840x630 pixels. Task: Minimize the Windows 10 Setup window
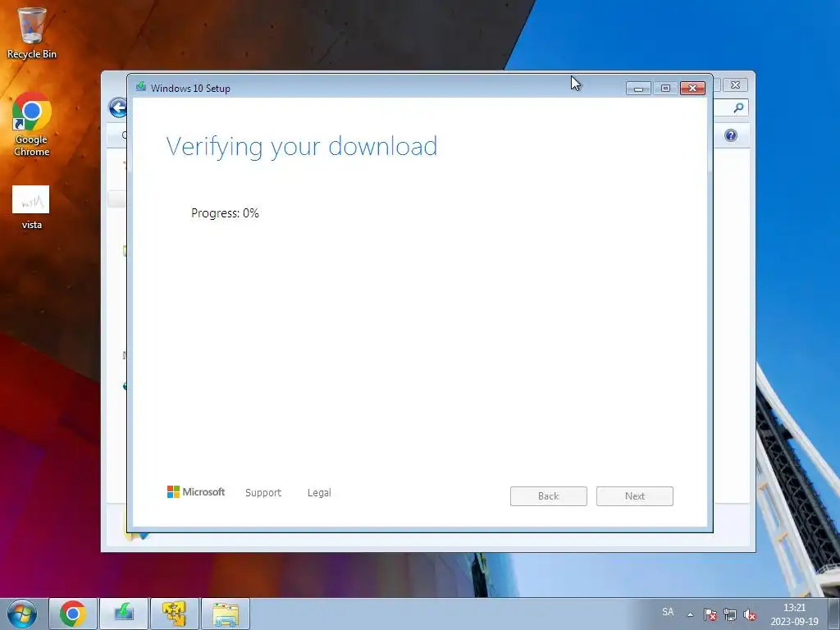638,88
